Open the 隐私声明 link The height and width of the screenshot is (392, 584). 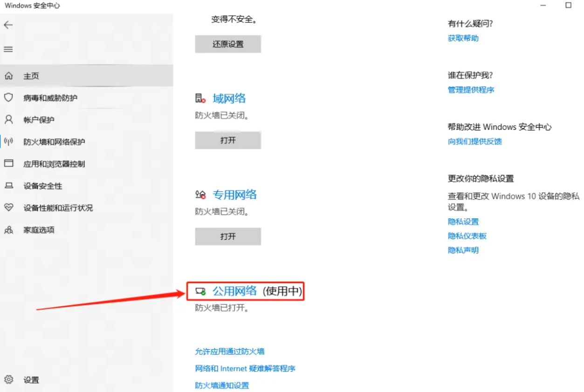(463, 250)
